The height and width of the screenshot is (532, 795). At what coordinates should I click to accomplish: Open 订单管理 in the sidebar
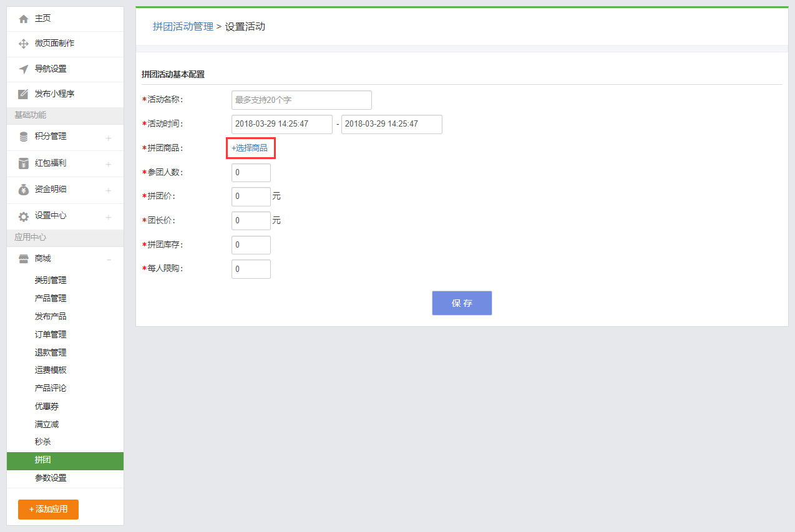(51, 334)
